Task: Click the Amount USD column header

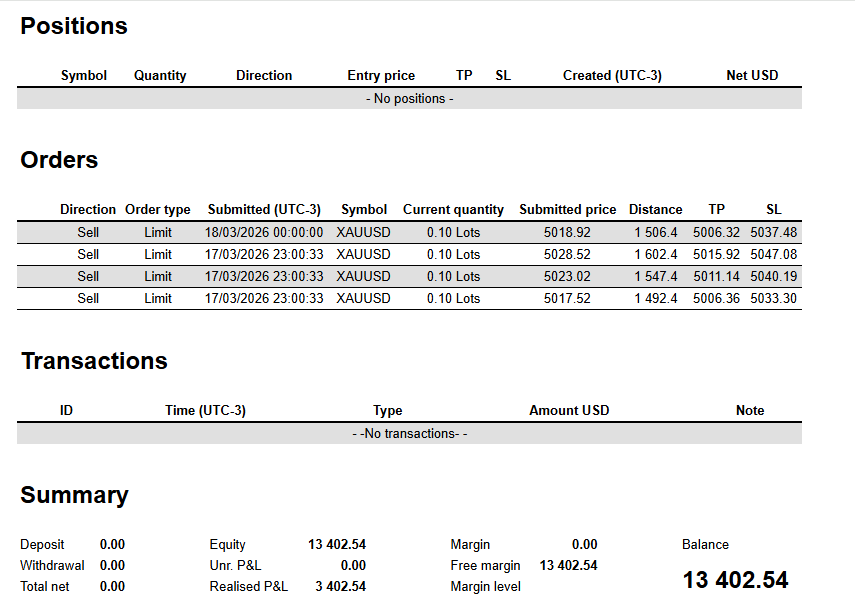Action: (568, 410)
